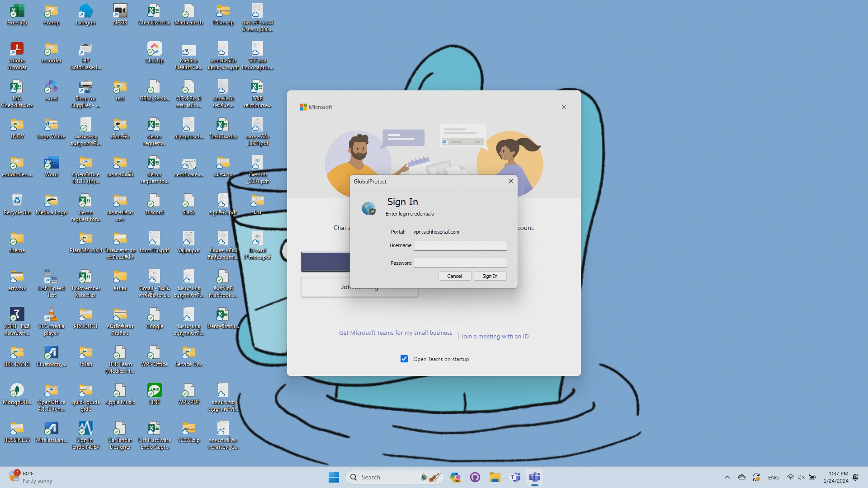Select the MongoDB desktop icon
Screen dimensions: 868x488
(17, 394)
